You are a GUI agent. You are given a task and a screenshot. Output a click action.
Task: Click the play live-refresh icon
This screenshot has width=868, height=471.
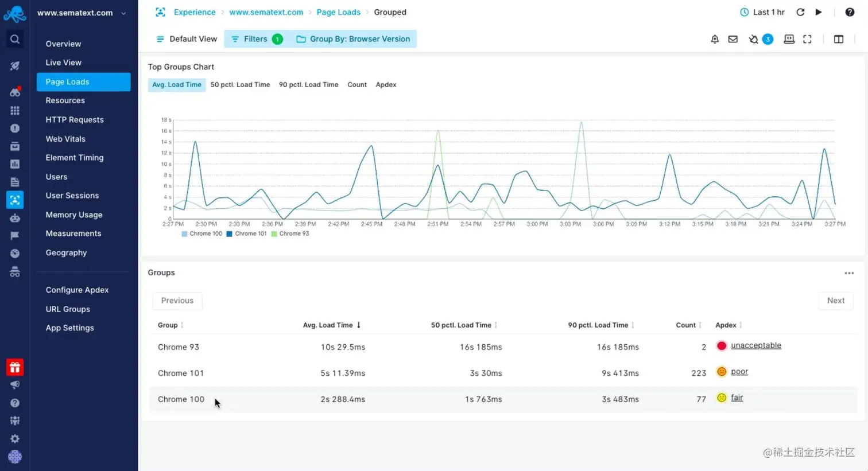819,12
